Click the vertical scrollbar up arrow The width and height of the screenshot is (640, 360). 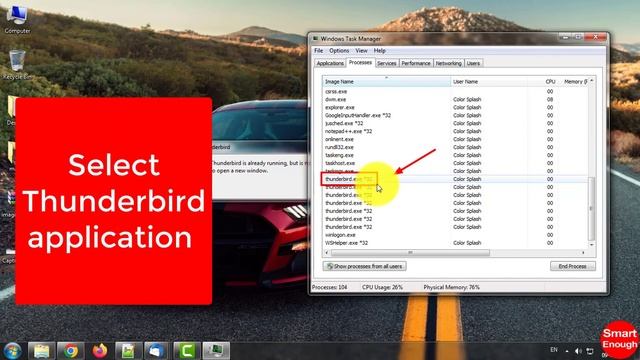(x=592, y=81)
